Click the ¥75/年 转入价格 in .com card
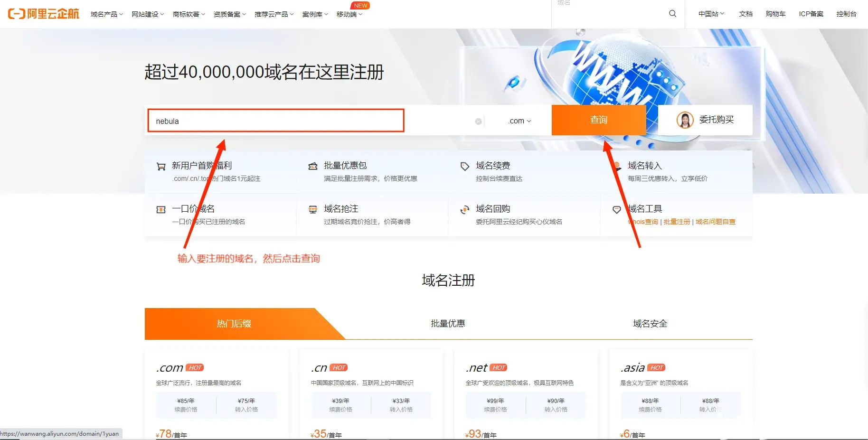The height and width of the screenshot is (440, 868). click(246, 405)
